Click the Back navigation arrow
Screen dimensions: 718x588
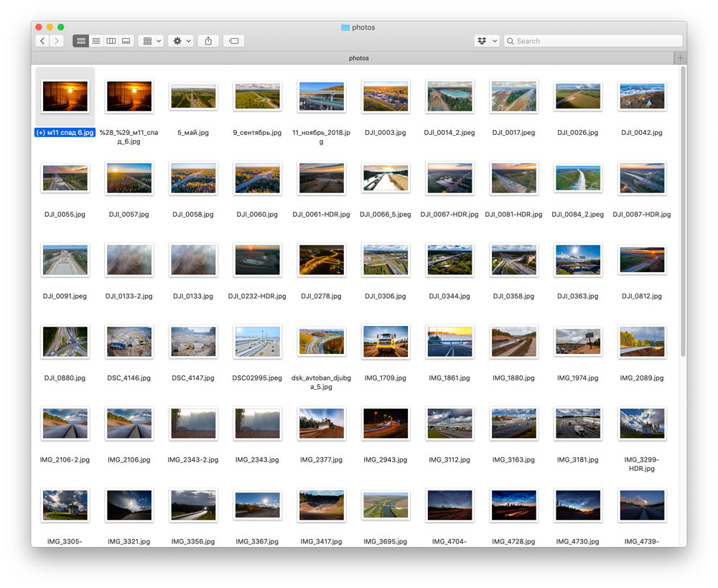42,41
